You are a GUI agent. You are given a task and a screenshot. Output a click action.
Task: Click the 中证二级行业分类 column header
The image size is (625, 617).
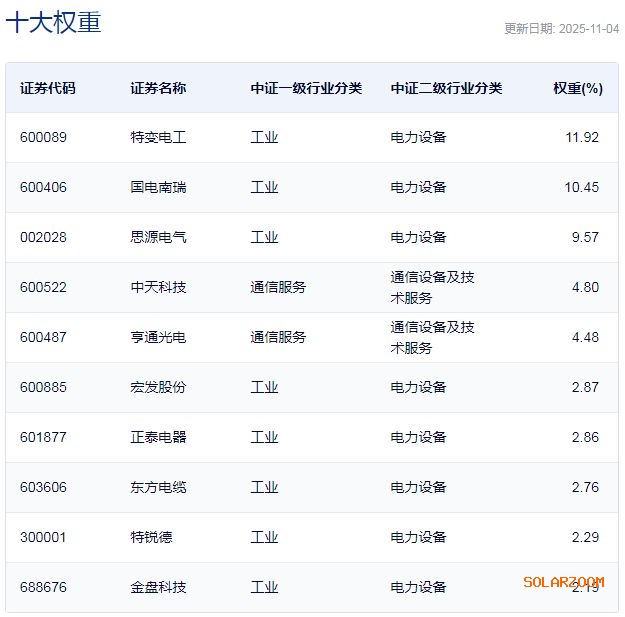(446, 88)
